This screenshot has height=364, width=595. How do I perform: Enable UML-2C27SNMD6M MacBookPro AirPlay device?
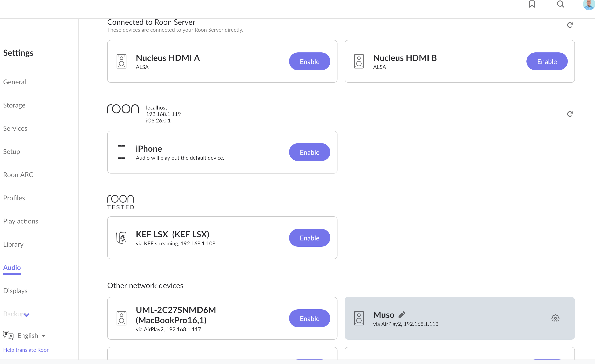click(309, 318)
